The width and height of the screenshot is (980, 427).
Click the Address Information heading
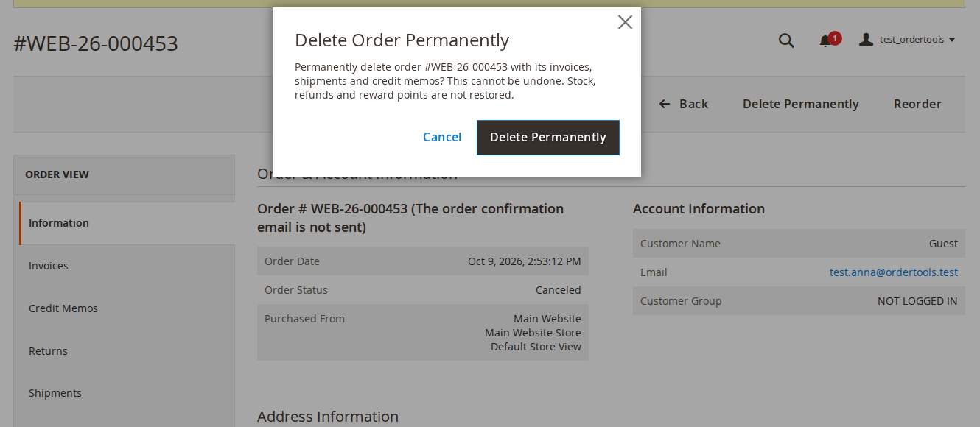[x=328, y=417]
